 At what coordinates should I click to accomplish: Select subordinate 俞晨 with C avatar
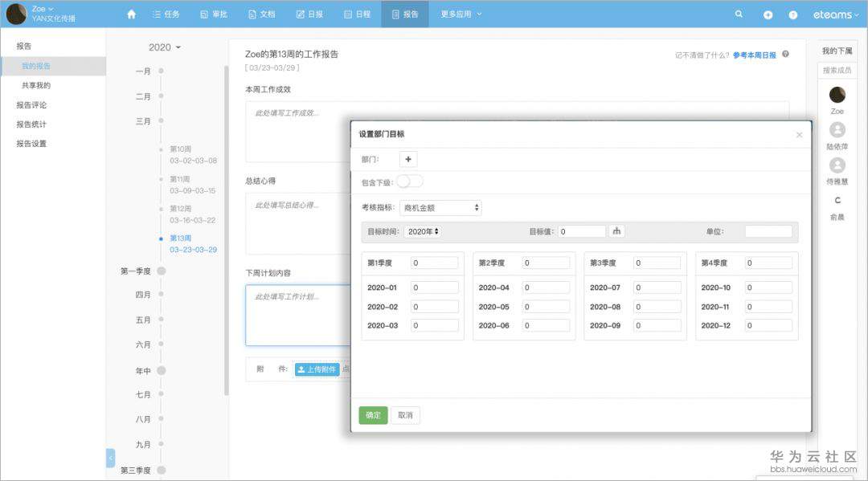pyautogui.click(x=837, y=201)
